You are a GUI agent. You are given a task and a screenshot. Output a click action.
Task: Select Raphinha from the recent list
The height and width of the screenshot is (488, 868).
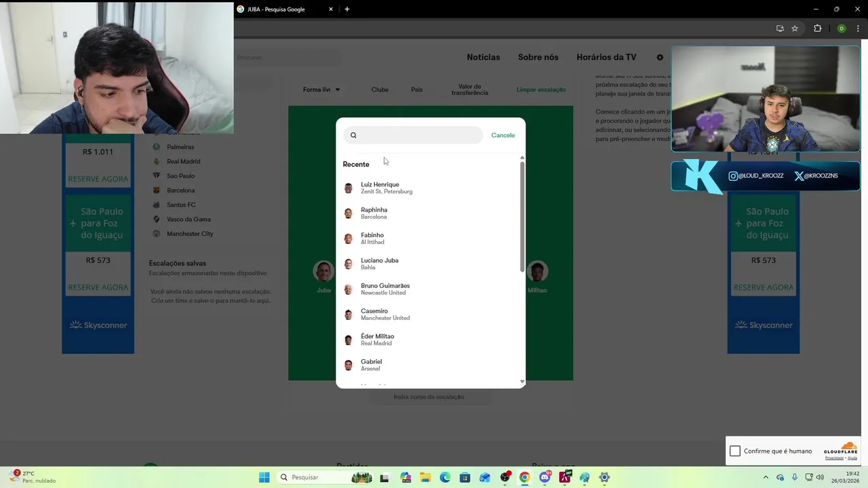point(431,213)
